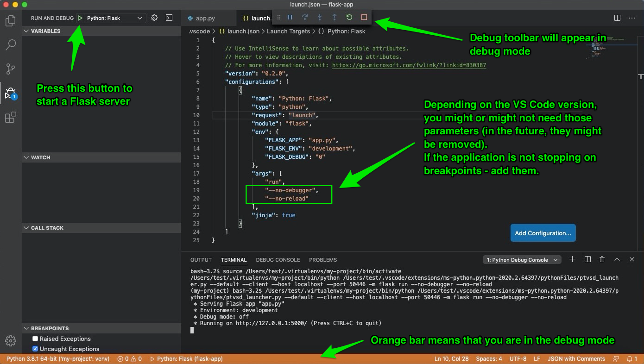Click Launch Targets breadcrumb
The width and height of the screenshot is (644, 364).
(288, 31)
